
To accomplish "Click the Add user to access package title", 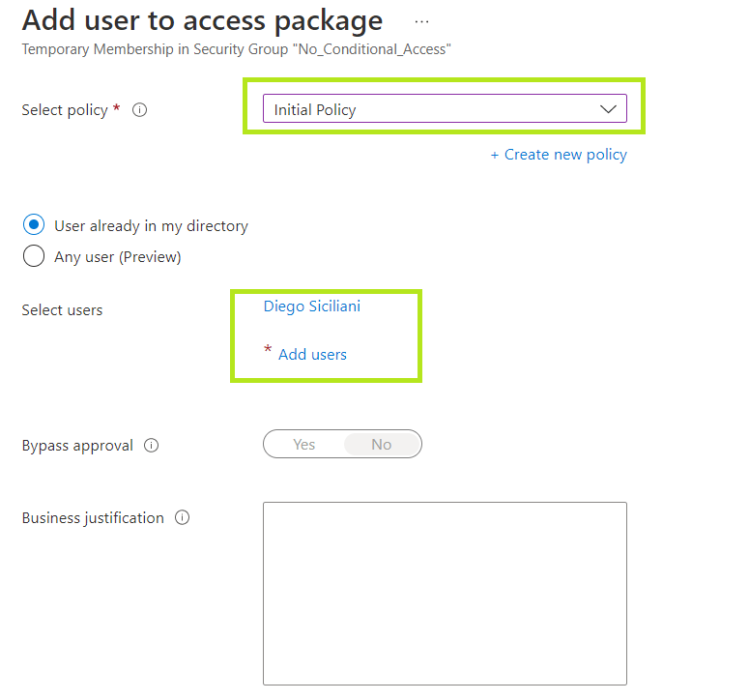I will [202, 20].
